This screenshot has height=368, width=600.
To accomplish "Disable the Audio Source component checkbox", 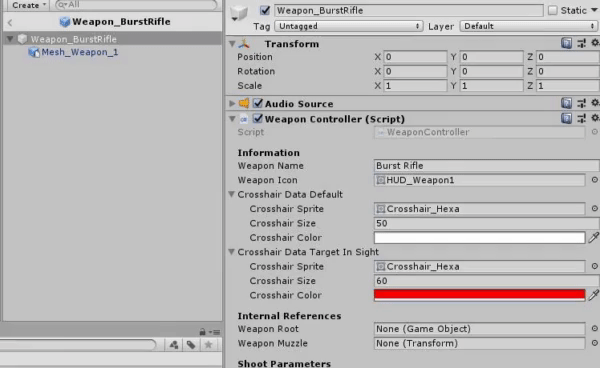I will click(258, 103).
